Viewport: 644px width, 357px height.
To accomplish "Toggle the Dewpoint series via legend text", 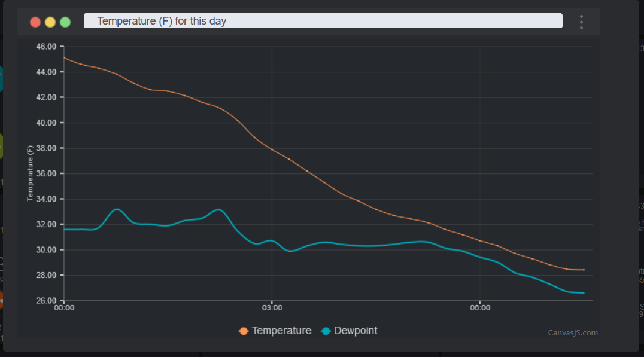I will click(x=356, y=331).
